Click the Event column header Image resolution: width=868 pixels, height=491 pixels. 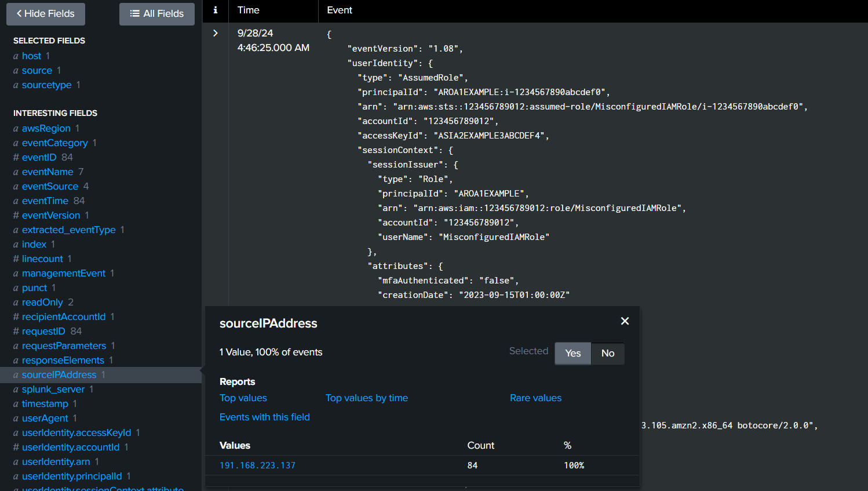(340, 10)
